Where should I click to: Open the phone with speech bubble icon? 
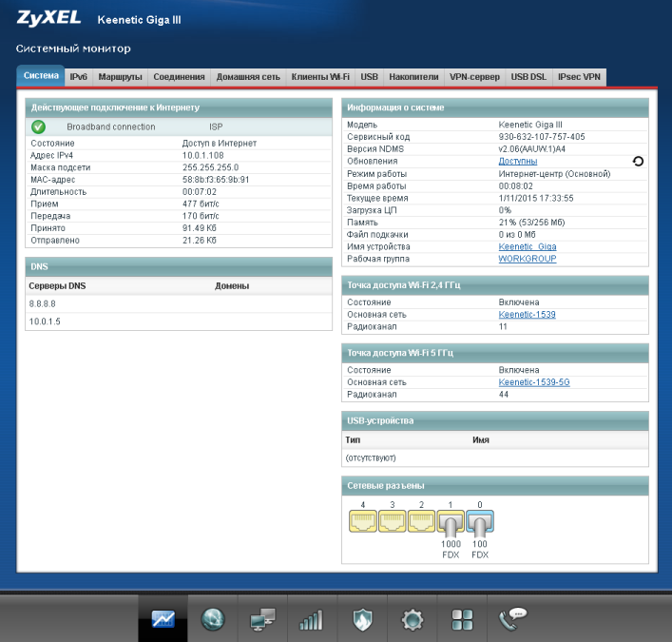pos(512,619)
